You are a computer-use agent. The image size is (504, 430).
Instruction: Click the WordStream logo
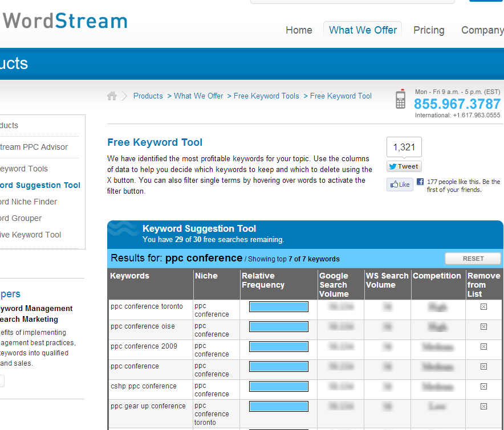pyautogui.click(x=65, y=21)
